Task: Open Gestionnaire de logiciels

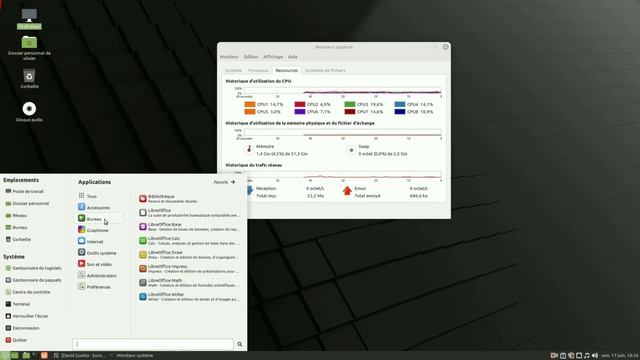Action: coord(33,268)
